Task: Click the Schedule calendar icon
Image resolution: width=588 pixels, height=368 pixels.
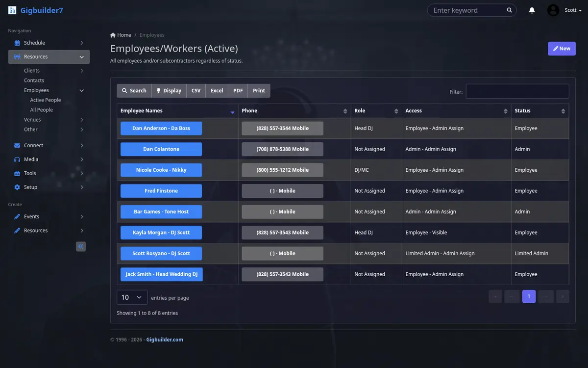Action: [x=17, y=43]
